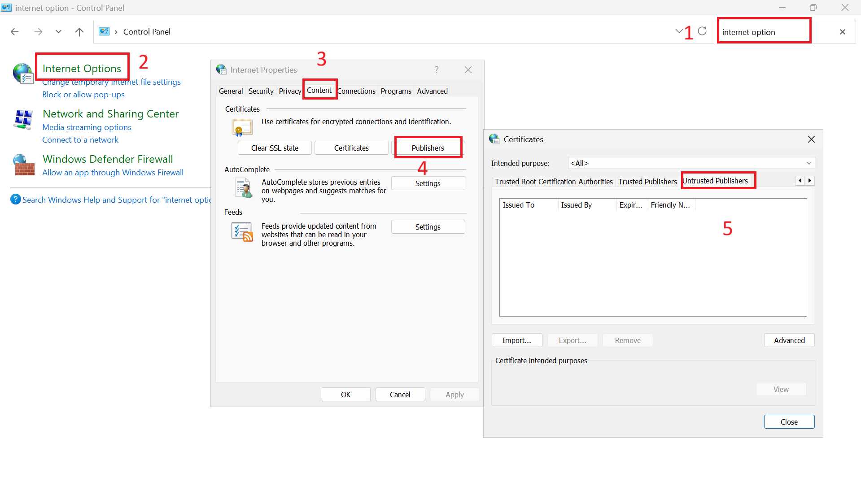Open Network and Sharing Center heading
This screenshot has width=861, height=504.
[x=110, y=114]
